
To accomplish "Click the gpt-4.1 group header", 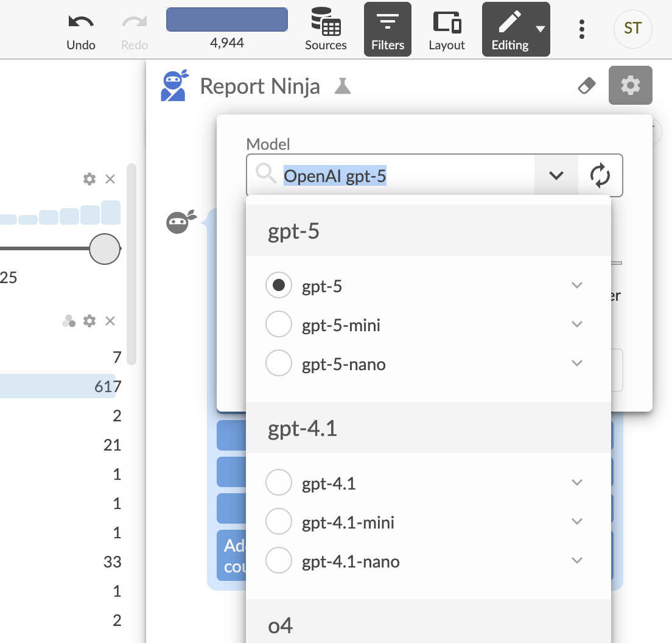I will coord(428,427).
